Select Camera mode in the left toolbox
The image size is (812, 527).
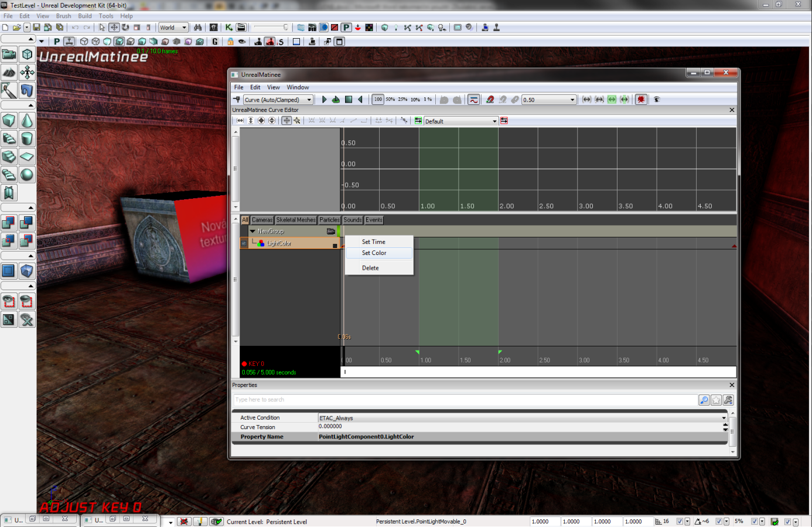click(x=9, y=55)
